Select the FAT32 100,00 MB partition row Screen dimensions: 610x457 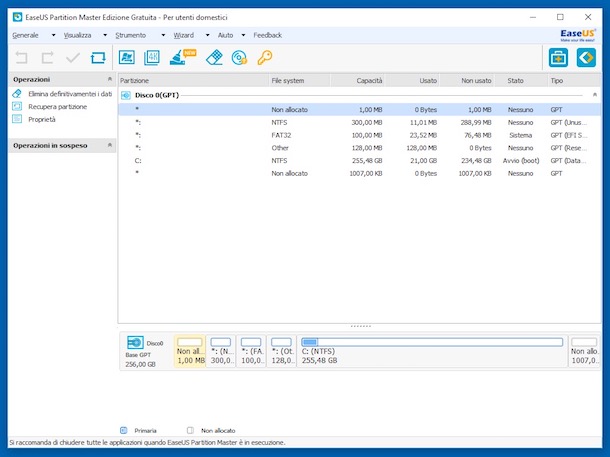click(x=359, y=135)
